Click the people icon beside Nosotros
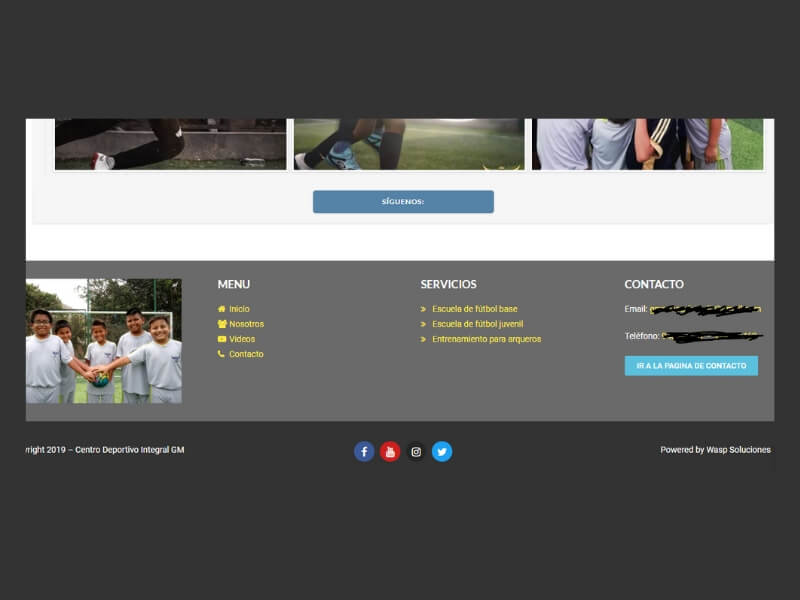800x600 pixels. pos(222,324)
